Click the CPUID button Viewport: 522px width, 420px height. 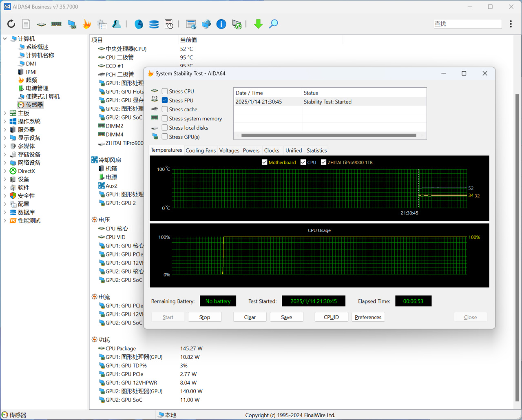[x=332, y=317]
